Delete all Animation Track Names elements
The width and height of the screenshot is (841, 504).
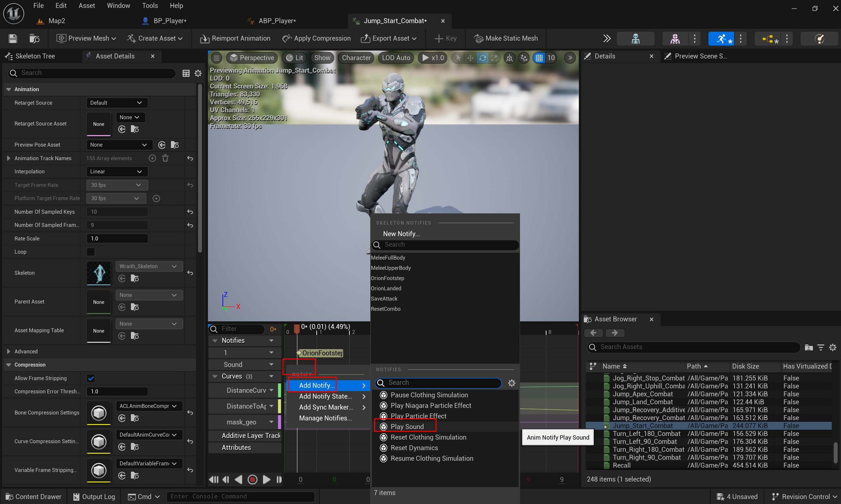(x=165, y=158)
